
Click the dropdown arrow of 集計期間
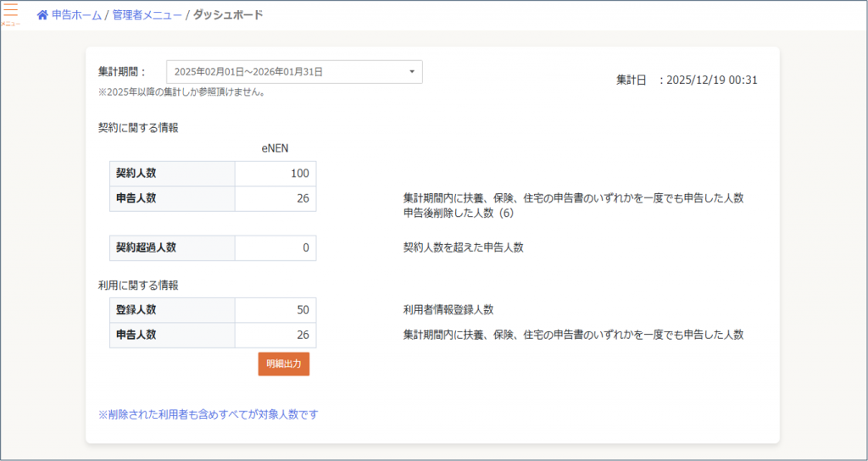click(411, 72)
